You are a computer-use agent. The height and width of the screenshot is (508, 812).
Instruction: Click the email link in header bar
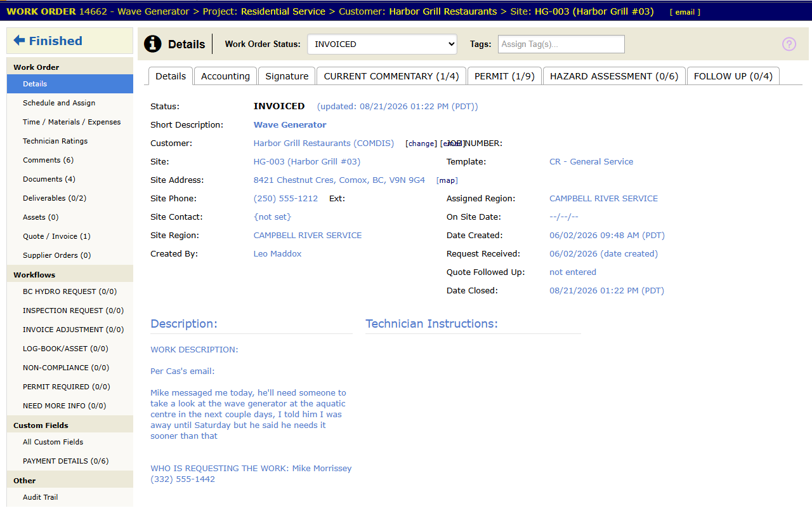[685, 12]
